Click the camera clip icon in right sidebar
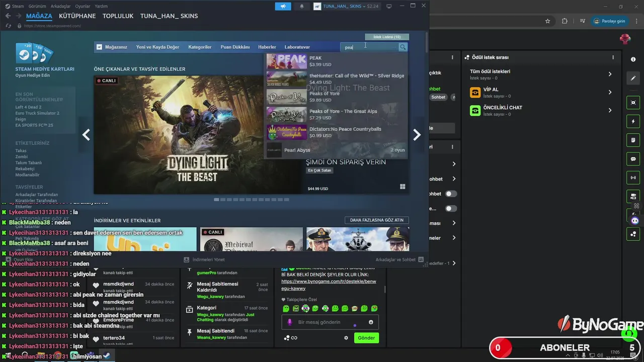This screenshot has height=362, width=644. pyautogui.click(x=633, y=196)
